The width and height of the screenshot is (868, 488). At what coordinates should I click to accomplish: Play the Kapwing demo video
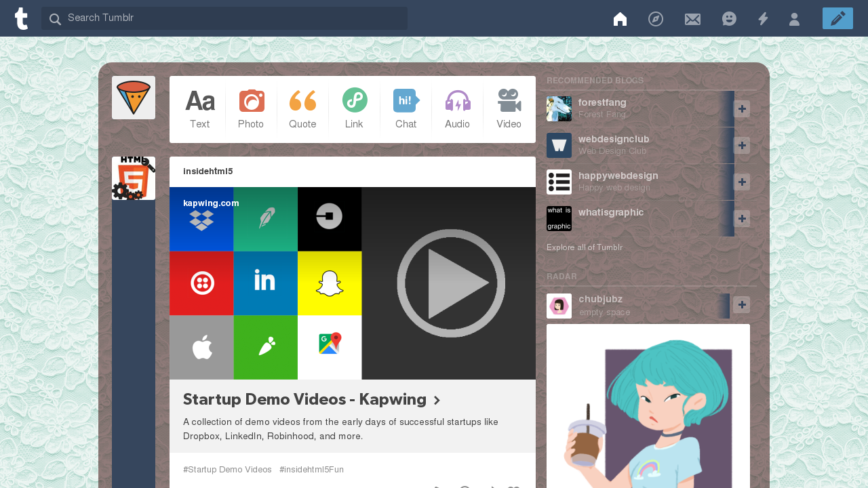pyautogui.click(x=451, y=283)
